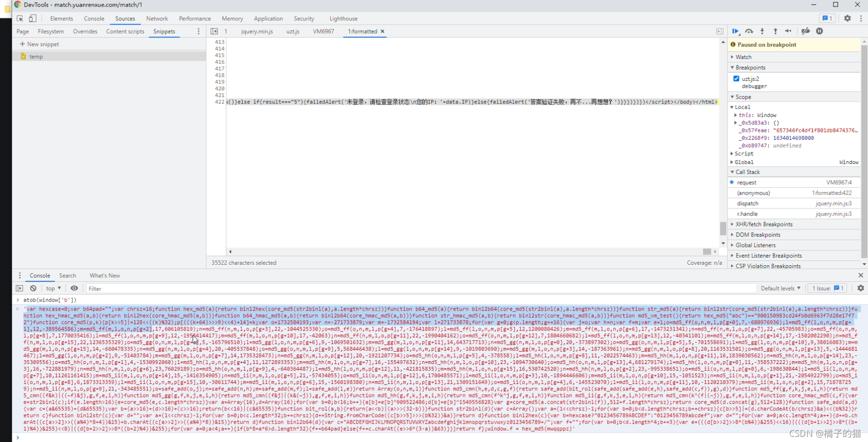
Task: Click the Step into function icon
Action: click(762, 31)
